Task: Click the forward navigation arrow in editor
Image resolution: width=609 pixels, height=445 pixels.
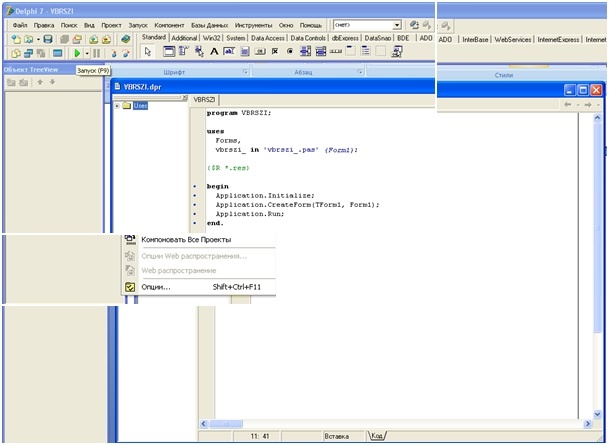Action: coord(588,105)
